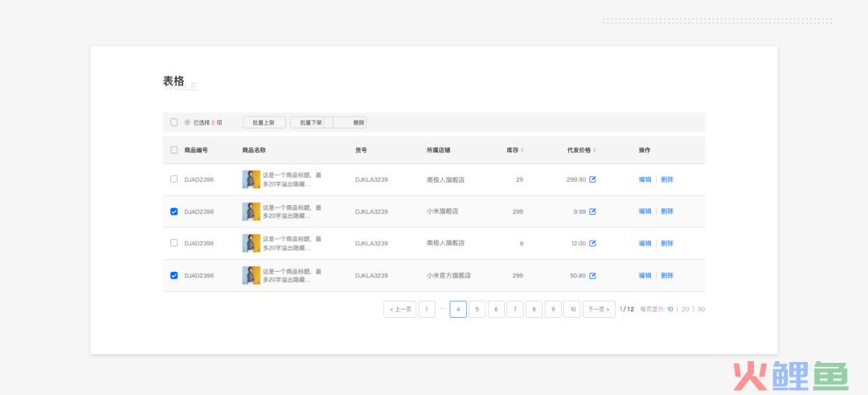Toggle select-all checkbox in table header row
Viewport: 868px width, 395px height.
(x=174, y=150)
